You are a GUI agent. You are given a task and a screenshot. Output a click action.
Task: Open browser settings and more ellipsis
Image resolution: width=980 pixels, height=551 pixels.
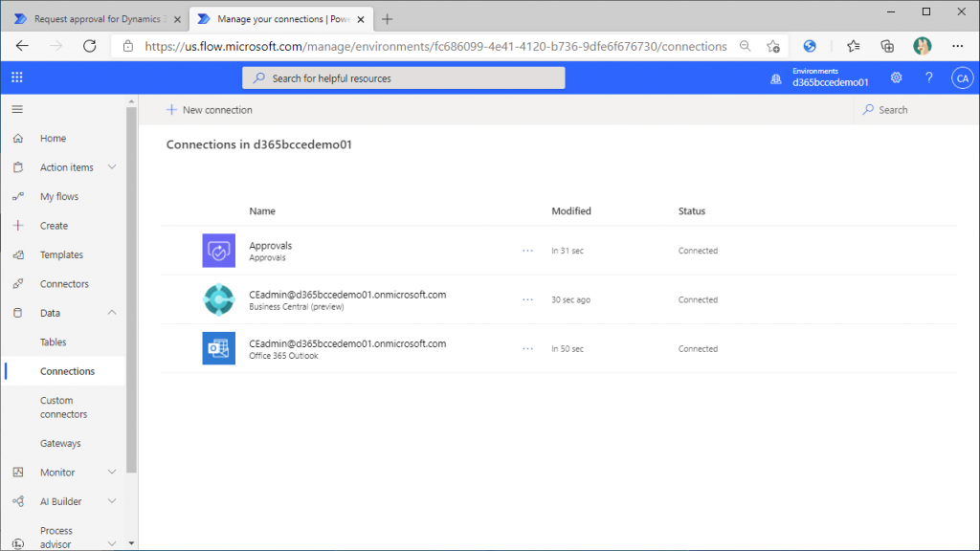957,46
